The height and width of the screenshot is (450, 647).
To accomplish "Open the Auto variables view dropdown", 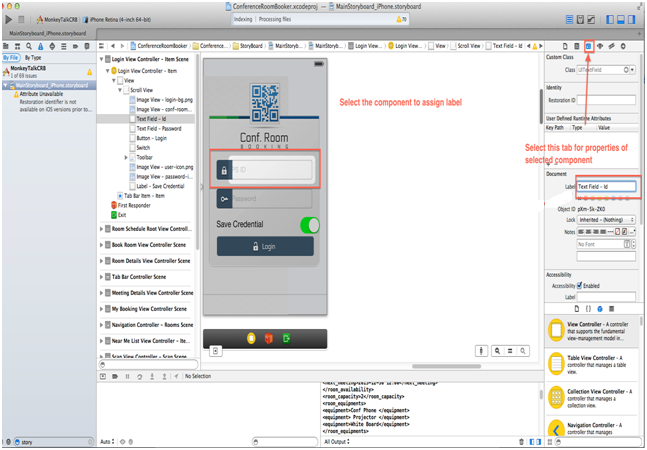I will click(x=107, y=442).
